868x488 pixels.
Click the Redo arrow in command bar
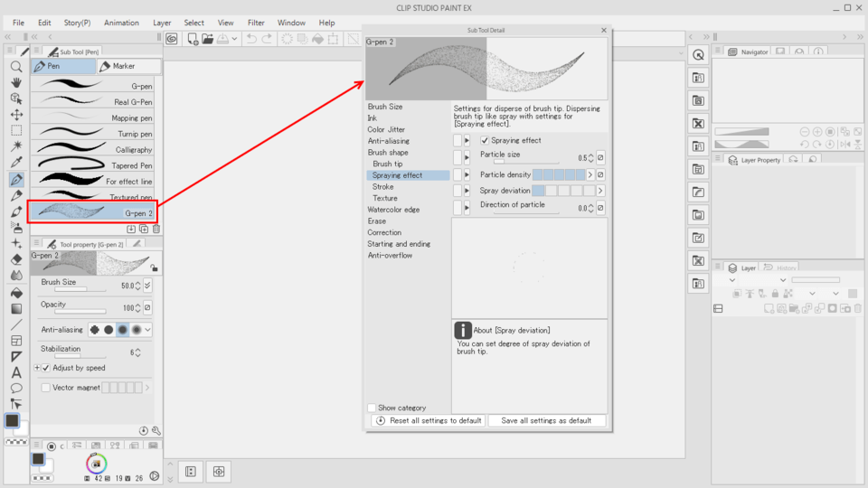267,38
